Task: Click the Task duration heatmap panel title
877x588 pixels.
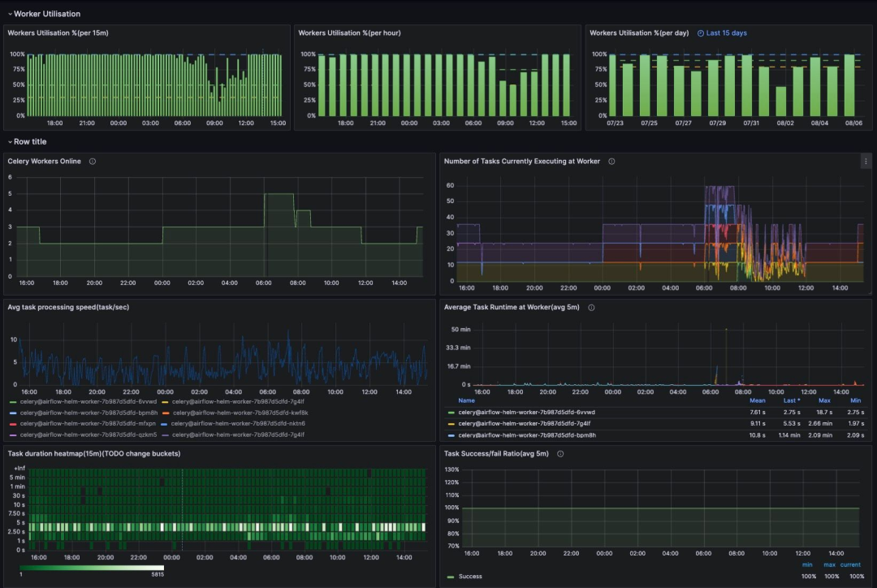Action: coord(94,454)
